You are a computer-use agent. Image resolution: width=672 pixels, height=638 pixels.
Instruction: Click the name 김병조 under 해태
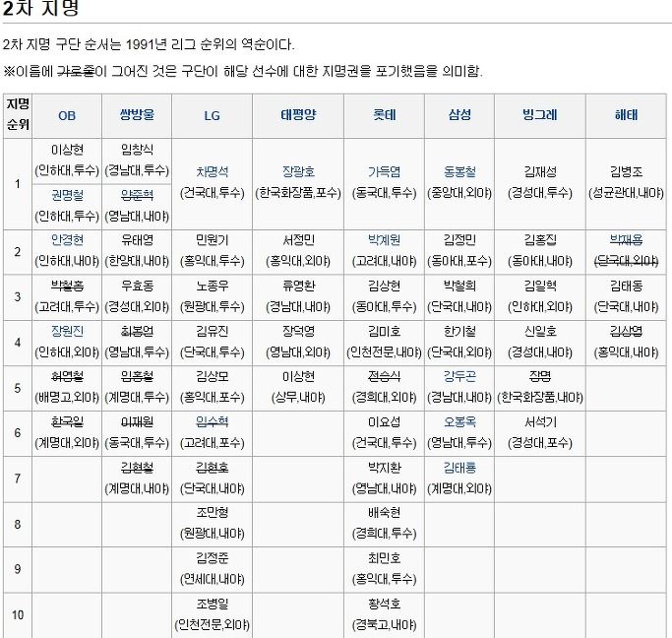pos(626,172)
